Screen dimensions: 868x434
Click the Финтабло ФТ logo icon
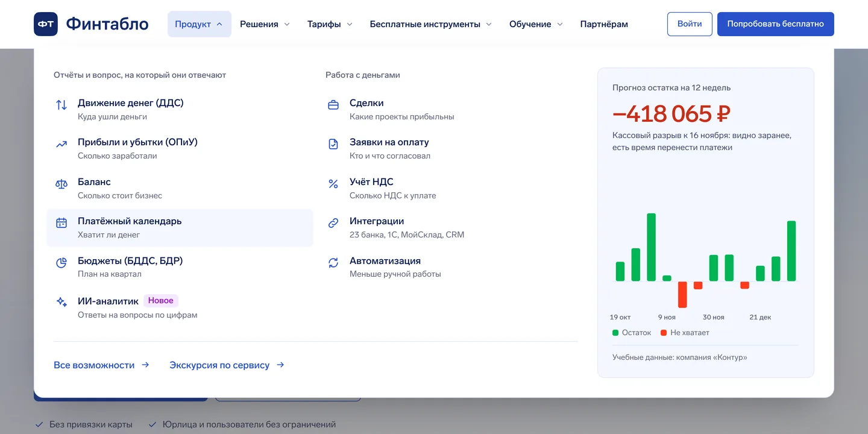(x=46, y=24)
